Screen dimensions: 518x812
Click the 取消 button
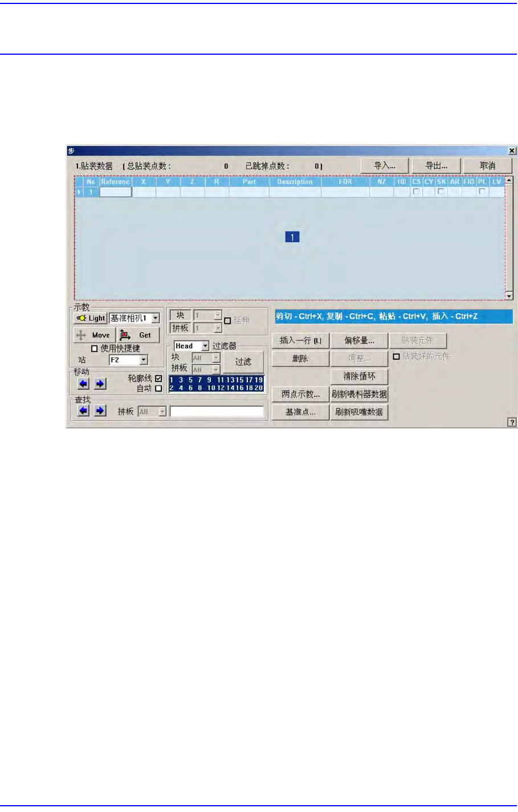488,165
